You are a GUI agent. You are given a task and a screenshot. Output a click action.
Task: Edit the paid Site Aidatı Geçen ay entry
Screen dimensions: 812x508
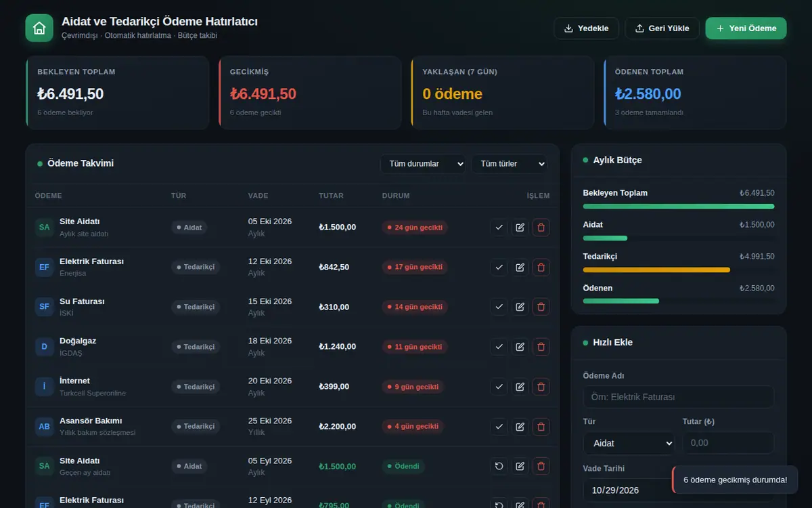tap(520, 467)
